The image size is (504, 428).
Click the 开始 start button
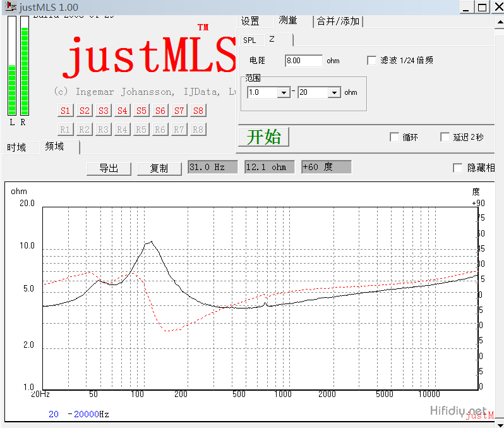click(x=263, y=137)
